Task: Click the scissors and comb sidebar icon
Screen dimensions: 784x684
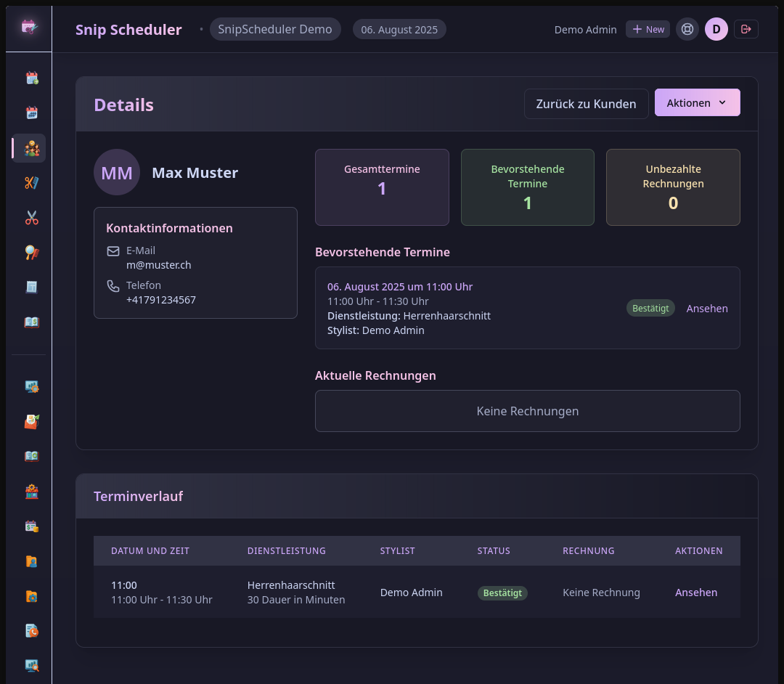Action: click(x=31, y=183)
